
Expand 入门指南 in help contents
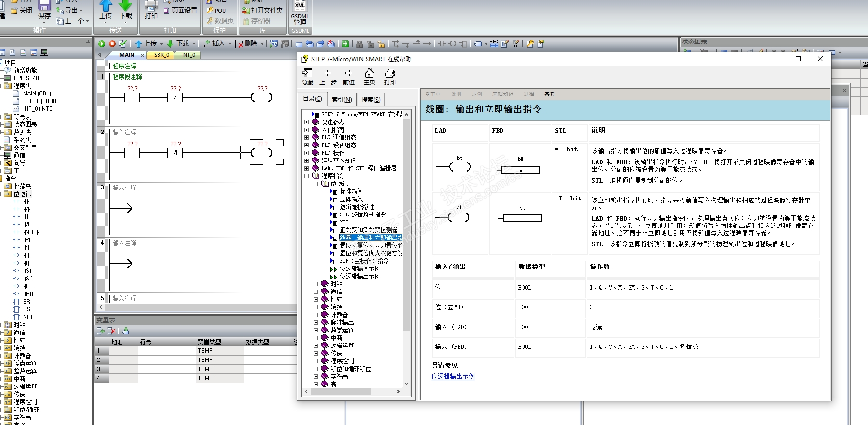click(306, 130)
